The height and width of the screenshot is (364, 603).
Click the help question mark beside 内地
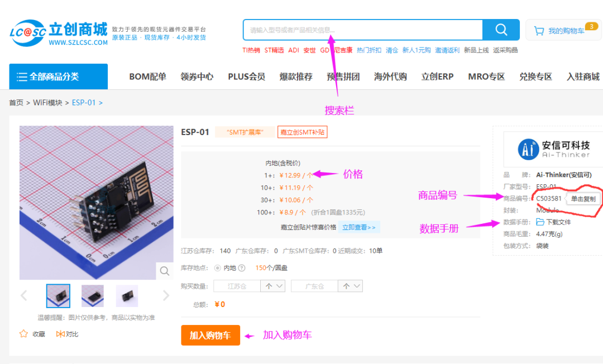(242, 268)
